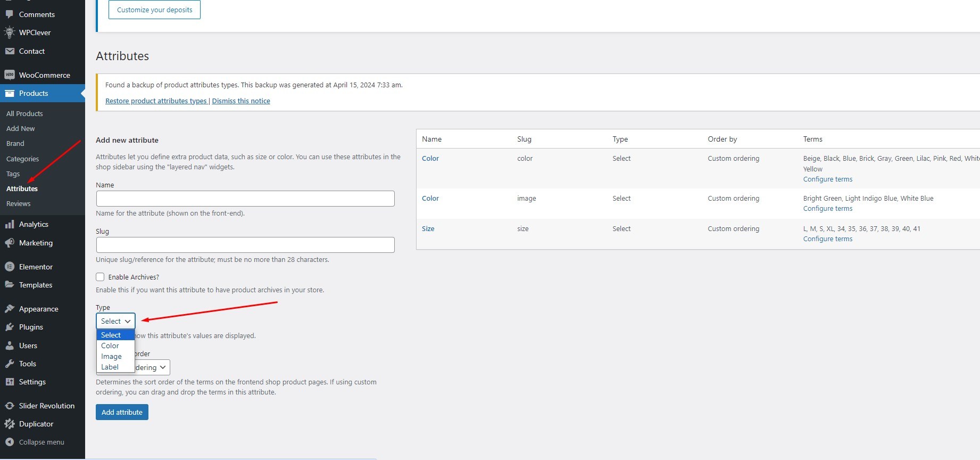Image resolution: width=980 pixels, height=460 pixels.
Task: Click the Analytics bar chart icon
Action: pyautogui.click(x=9, y=225)
